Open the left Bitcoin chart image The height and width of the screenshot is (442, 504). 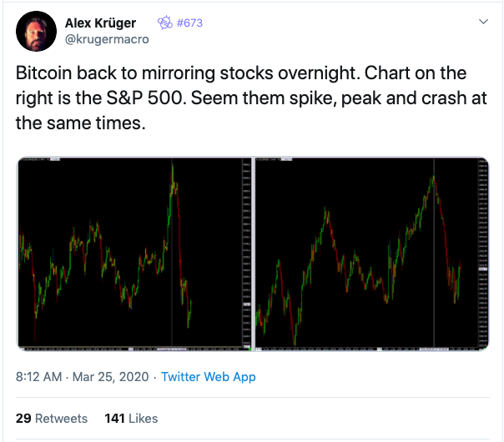tap(135, 254)
